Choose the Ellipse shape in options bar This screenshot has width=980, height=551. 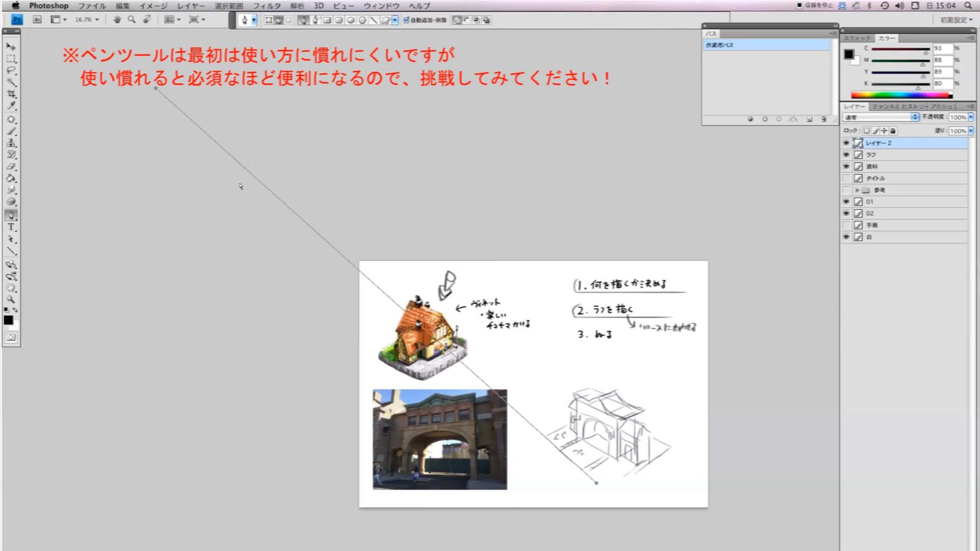pos(351,20)
